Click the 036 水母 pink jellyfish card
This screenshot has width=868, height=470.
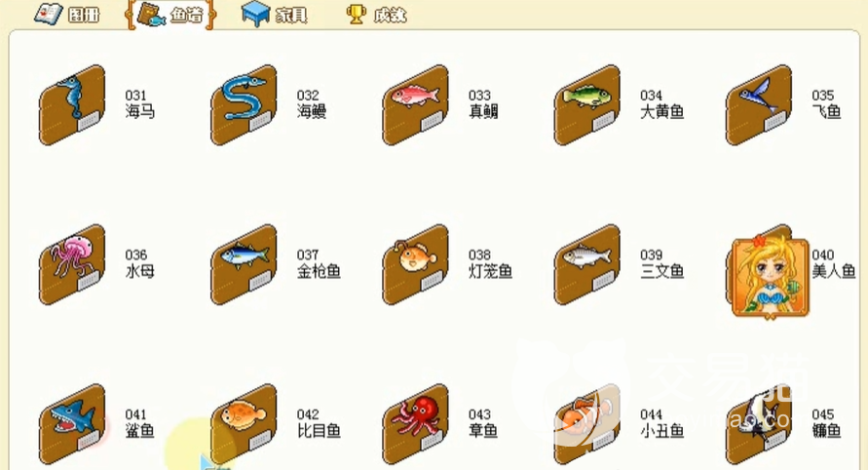72,265
